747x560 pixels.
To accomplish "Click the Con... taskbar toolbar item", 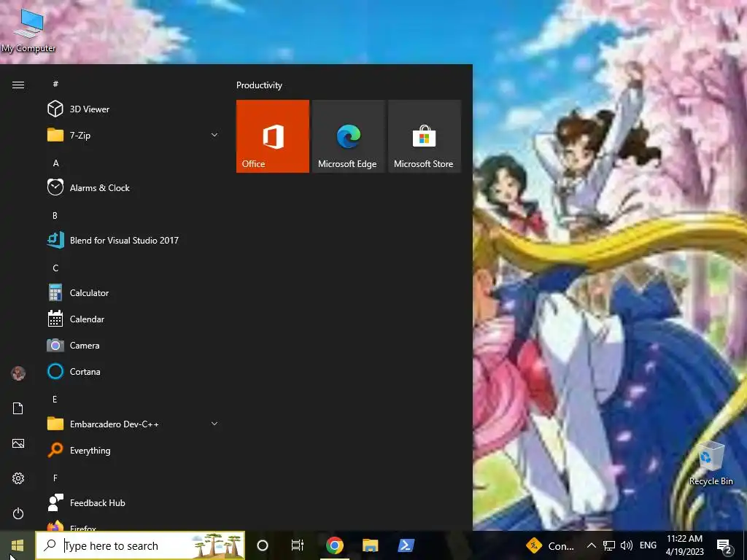I will (551, 545).
